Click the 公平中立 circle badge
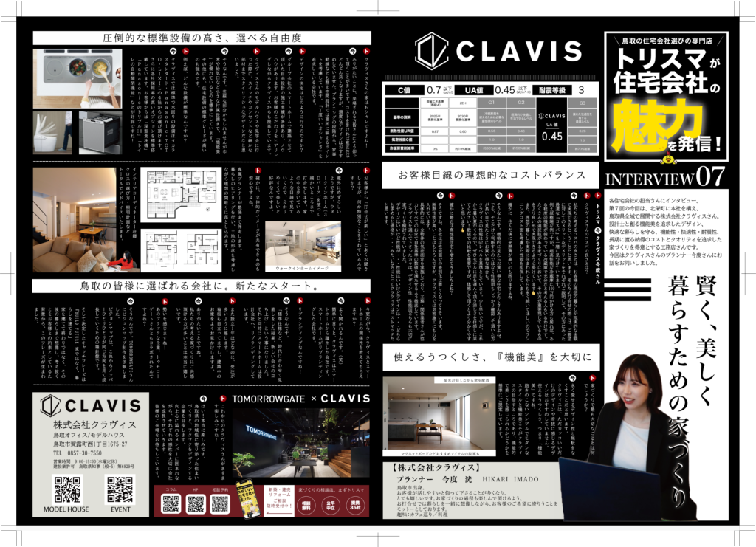Viewport: 756px width, 547px height. pos(331,505)
